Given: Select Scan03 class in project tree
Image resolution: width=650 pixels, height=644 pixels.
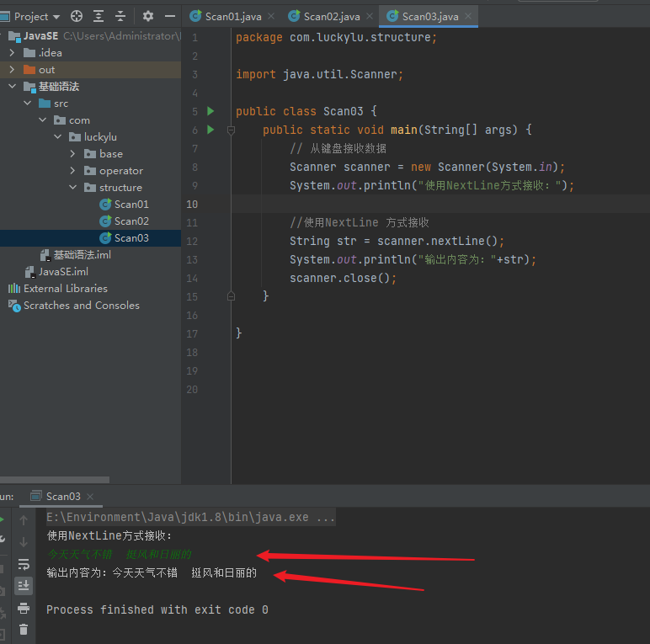Looking at the screenshot, I should 124,238.
